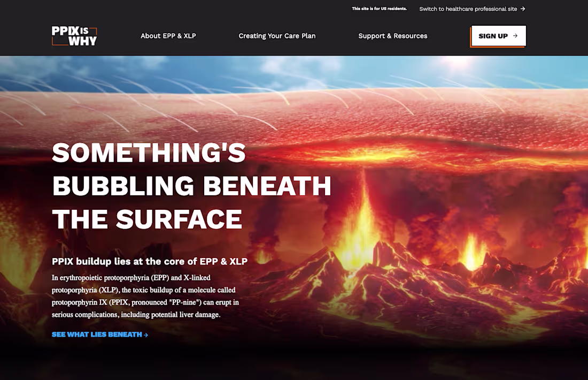Image resolution: width=588 pixels, height=380 pixels.
Task: Switch to the healthcare professional site
Action: [468, 9]
